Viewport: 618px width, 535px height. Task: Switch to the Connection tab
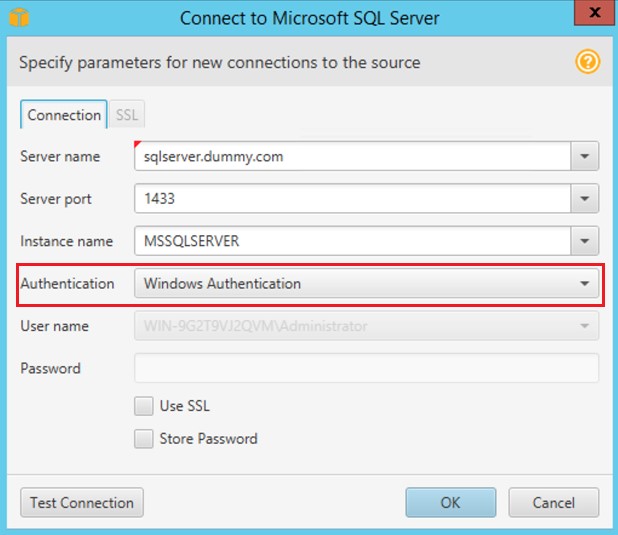[64, 115]
